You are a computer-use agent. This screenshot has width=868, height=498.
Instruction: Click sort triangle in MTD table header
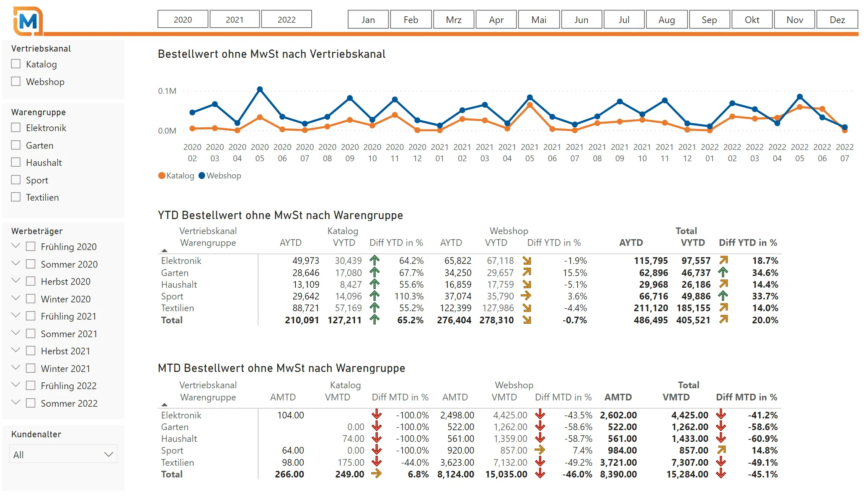tap(164, 405)
